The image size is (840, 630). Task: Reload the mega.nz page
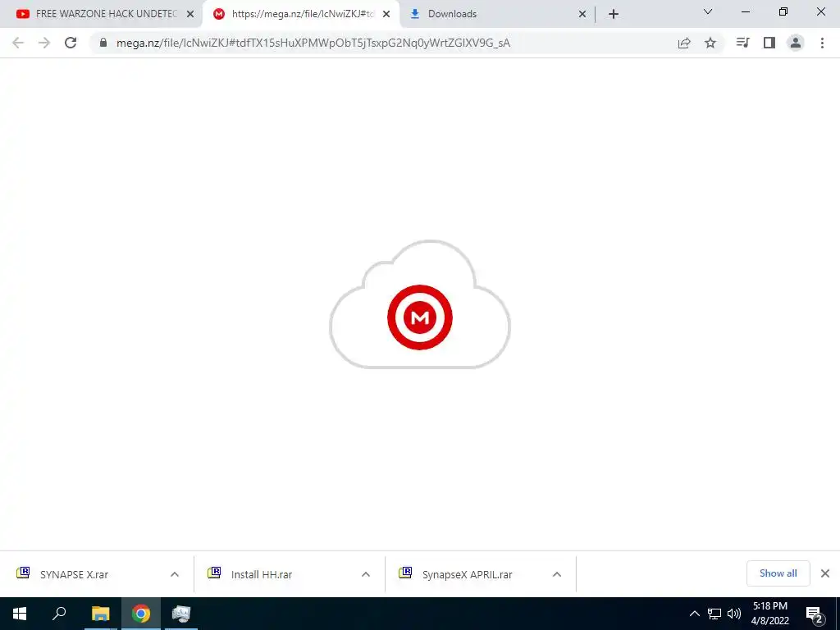(71, 43)
